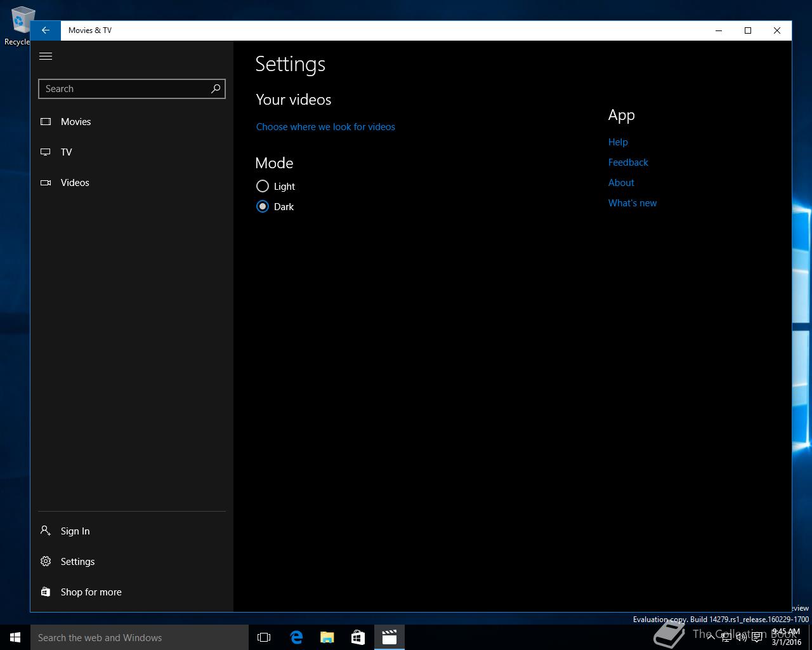Open the About link
The width and height of the screenshot is (812, 650).
pos(621,183)
